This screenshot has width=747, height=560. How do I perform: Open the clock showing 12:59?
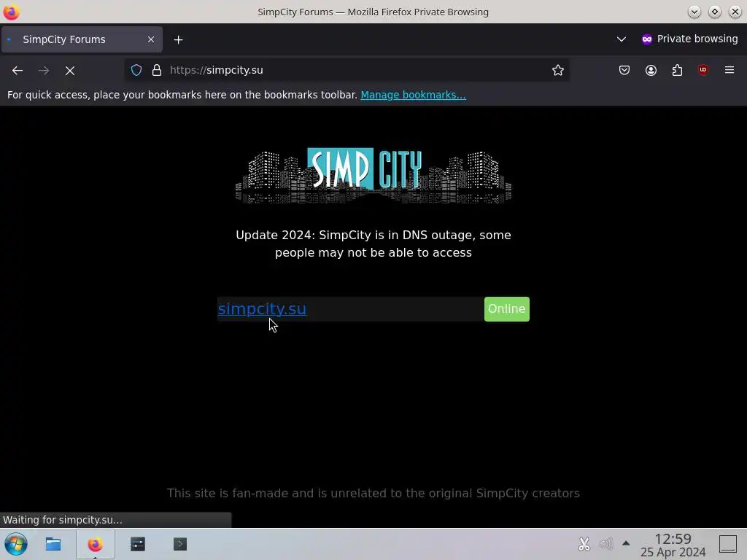(673, 545)
